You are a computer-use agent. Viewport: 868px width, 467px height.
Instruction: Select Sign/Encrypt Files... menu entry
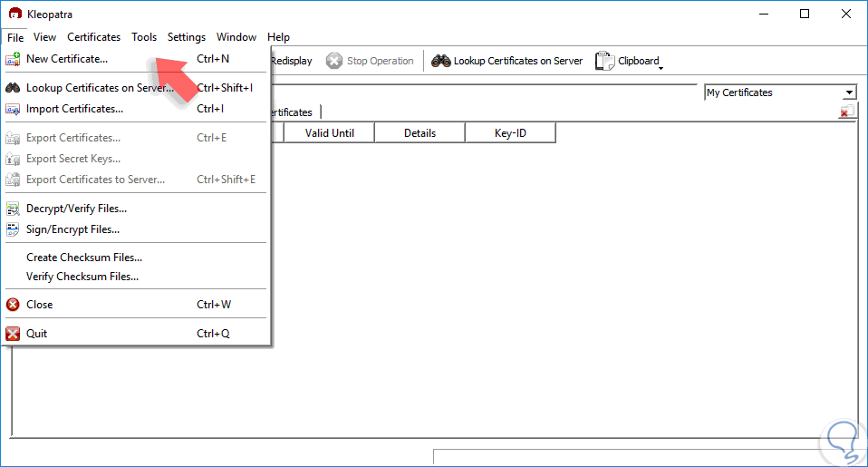[136, 229]
